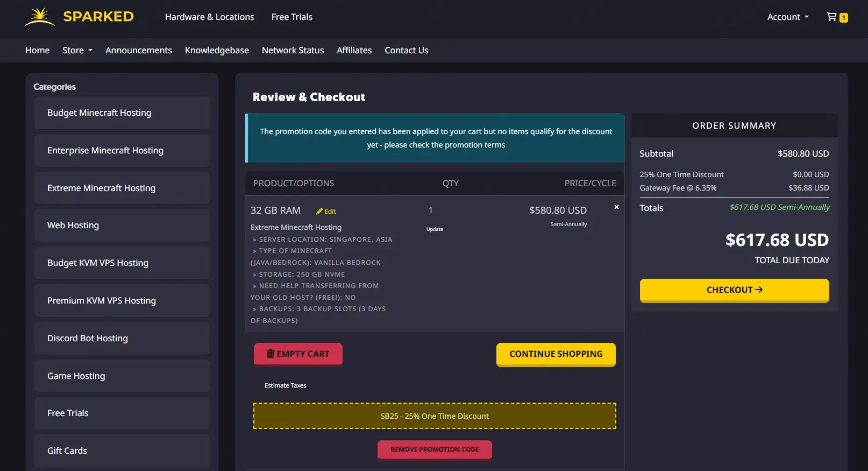Proceed with the Checkout button

tap(734, 290)
